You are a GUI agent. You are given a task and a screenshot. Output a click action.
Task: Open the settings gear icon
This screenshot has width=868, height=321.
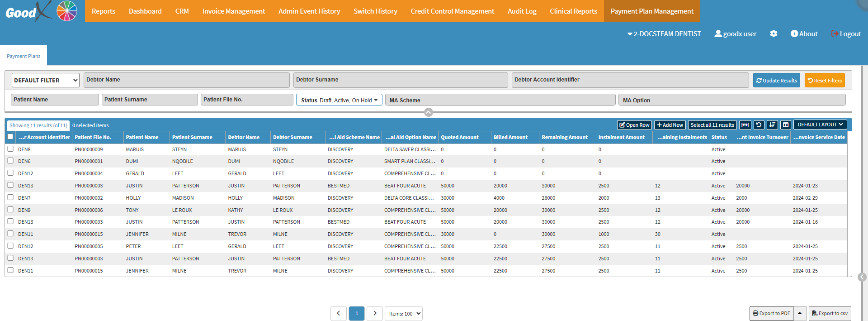coord(774,34)
